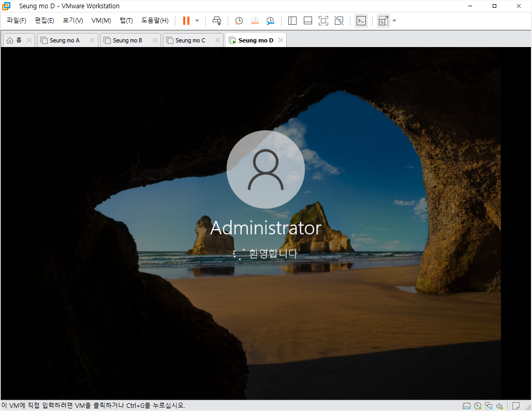Open the 보기(V) menu

(x=72, y=21)
